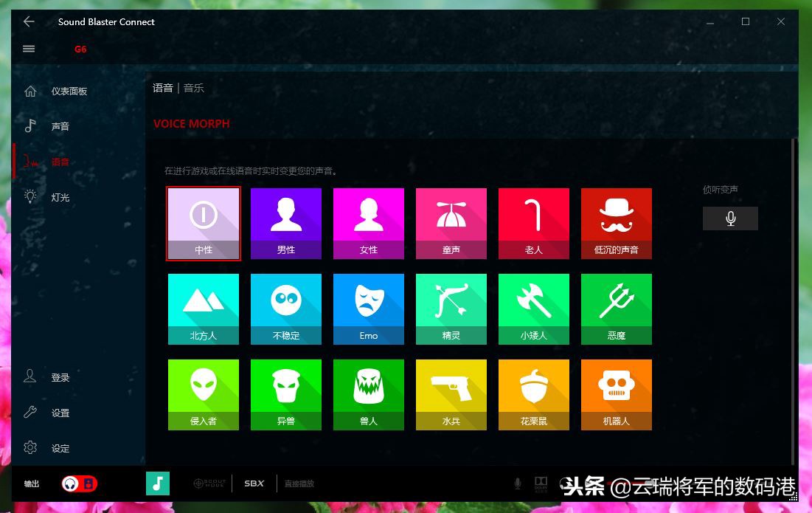This screenshot has height=513, width=812.
Task: Switch to the 音乐 tab
Action: tap(194, 88)
